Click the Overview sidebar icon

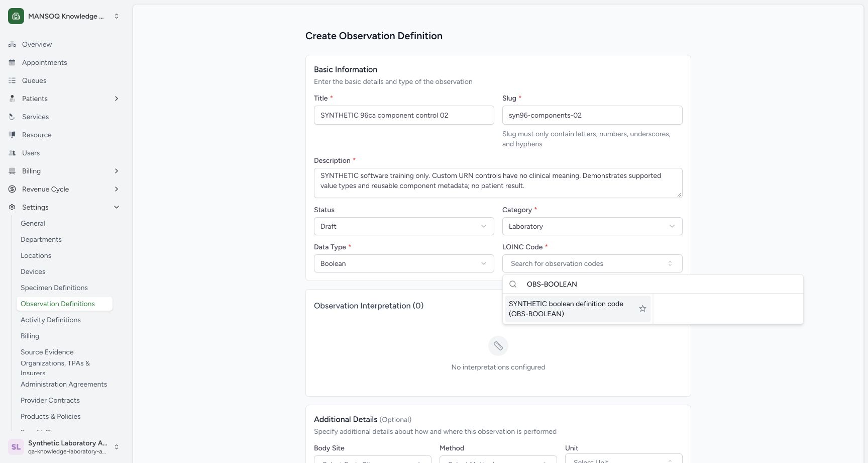click(x=12, y=44)
